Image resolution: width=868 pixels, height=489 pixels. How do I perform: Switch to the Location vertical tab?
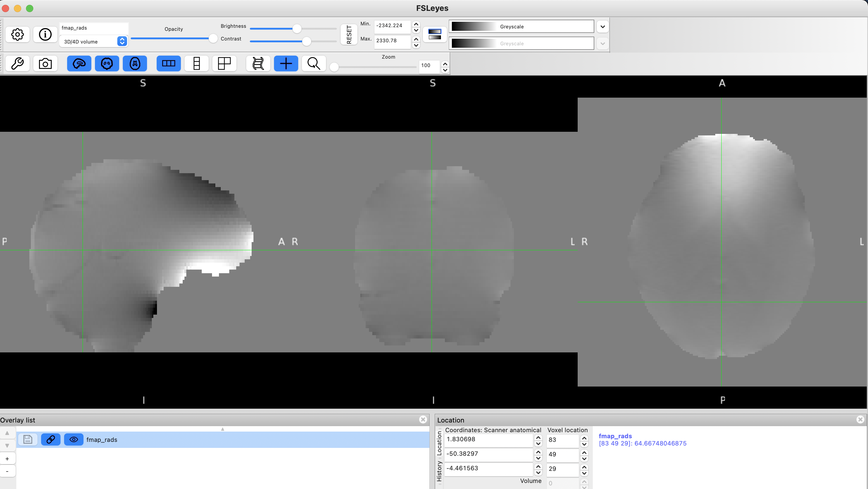(x=439, y=443)
